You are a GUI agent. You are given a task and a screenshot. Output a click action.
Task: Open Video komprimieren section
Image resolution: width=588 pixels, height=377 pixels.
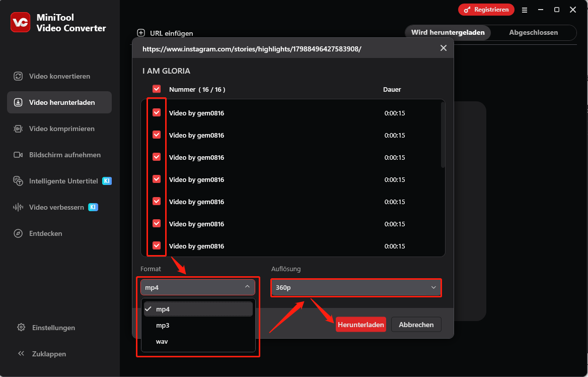(x=59, y=129)
